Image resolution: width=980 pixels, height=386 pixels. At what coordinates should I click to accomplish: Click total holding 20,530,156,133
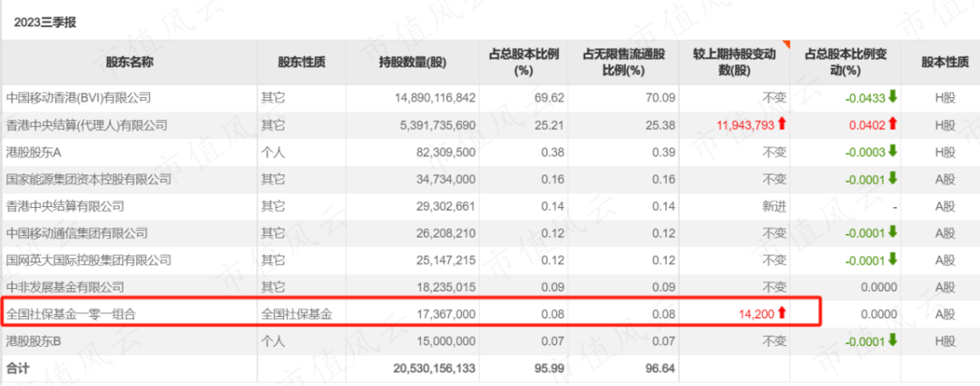[435, 369]
